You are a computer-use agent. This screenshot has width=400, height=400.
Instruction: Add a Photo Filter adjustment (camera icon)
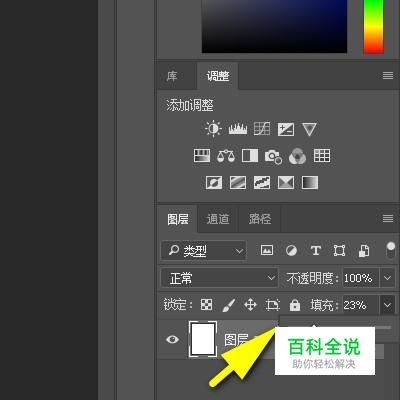click(274, 156)
